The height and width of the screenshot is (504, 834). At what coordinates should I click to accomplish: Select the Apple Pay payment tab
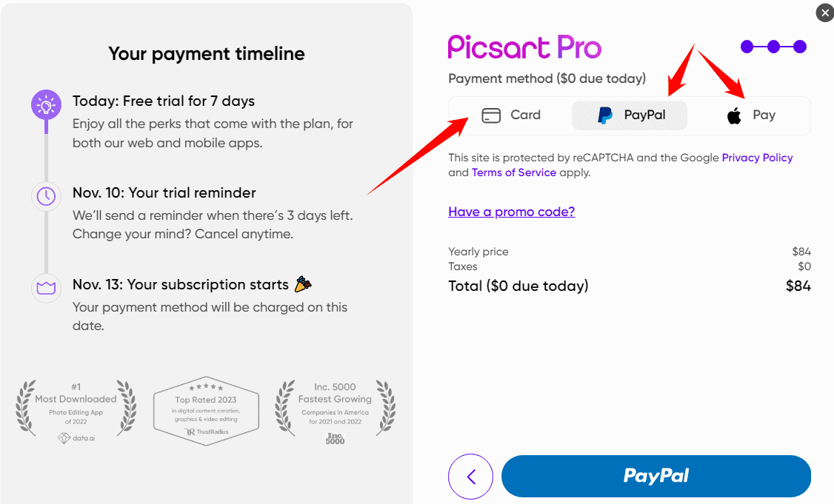750,115
